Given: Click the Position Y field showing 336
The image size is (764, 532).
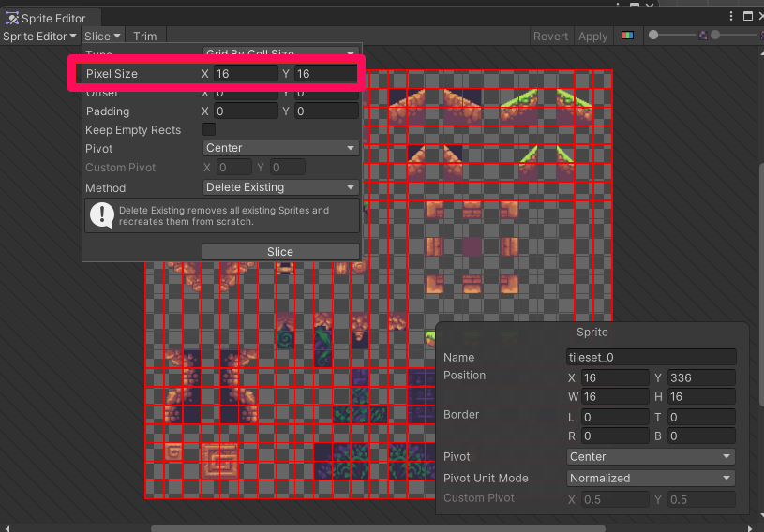Looking at the screenshot, I should click(x=701, y=377).
